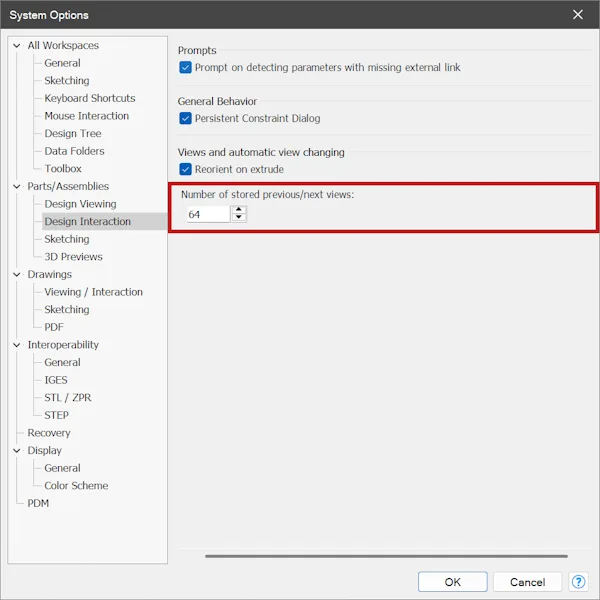
Task: Select General under Display
Action: pyautogui.click(x=62, y=468)
